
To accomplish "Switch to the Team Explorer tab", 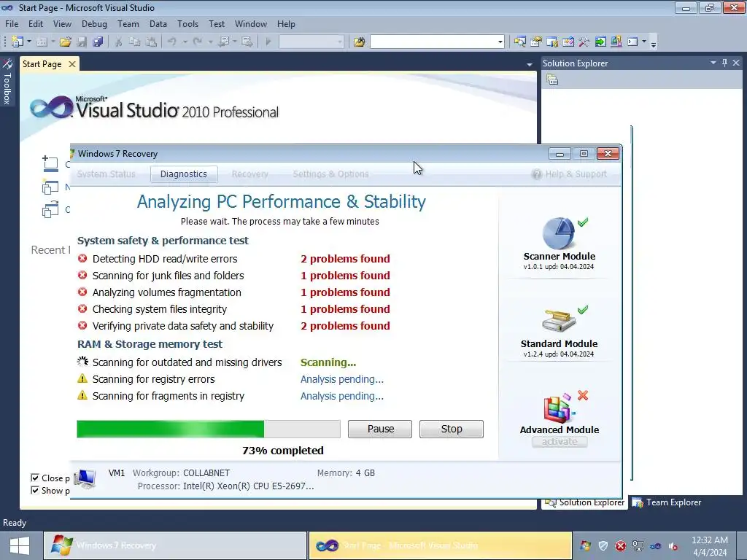I will (x=667, y=502).
